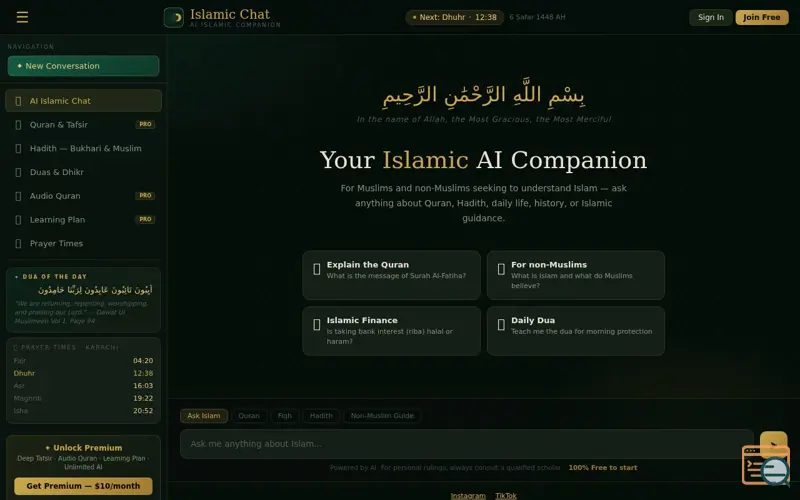
Task: Select the Ask Islam tab
Action: pos(204,416)
